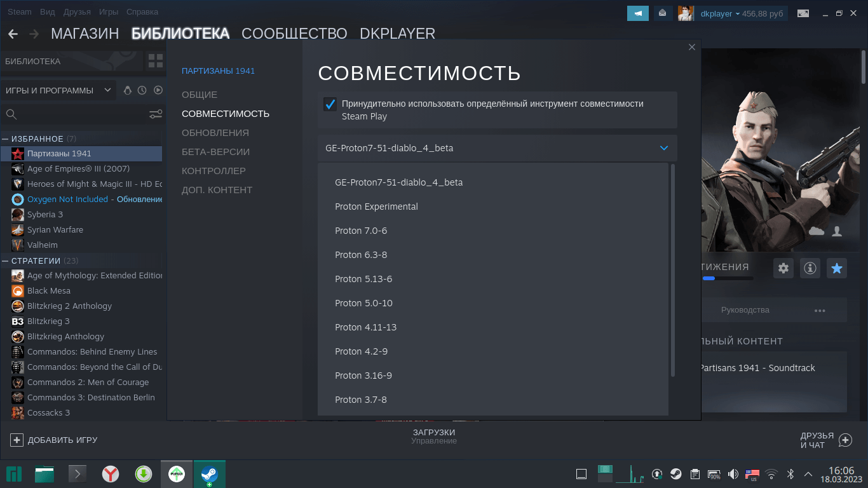Open the Steam taskbar application icon
868x488 pixels.
(x=209, y=474)
